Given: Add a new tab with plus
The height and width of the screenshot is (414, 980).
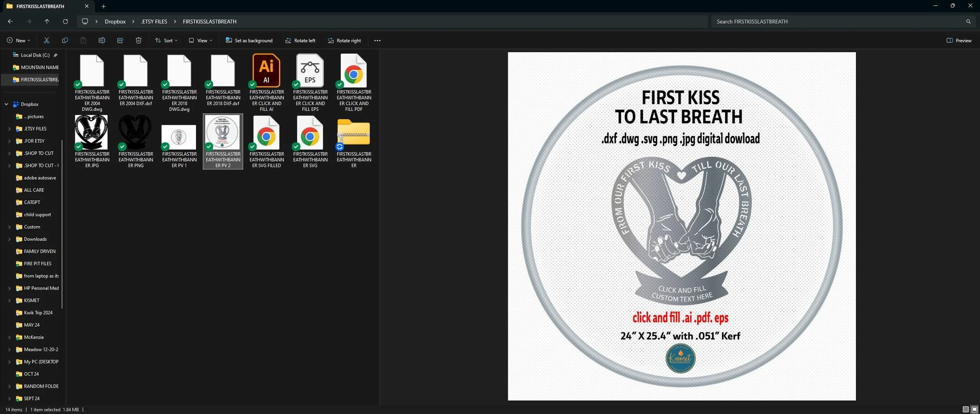Looking at the screenshot, I should pos(103,6).
